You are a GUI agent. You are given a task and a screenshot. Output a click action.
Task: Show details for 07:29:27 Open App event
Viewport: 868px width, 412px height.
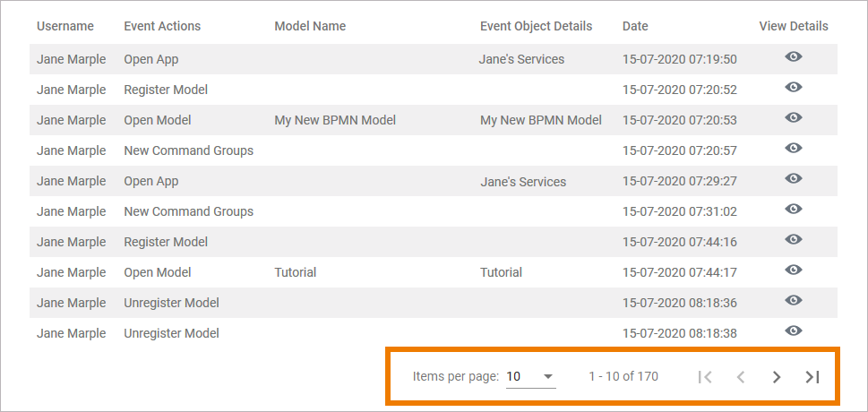(x=793, y=179)
